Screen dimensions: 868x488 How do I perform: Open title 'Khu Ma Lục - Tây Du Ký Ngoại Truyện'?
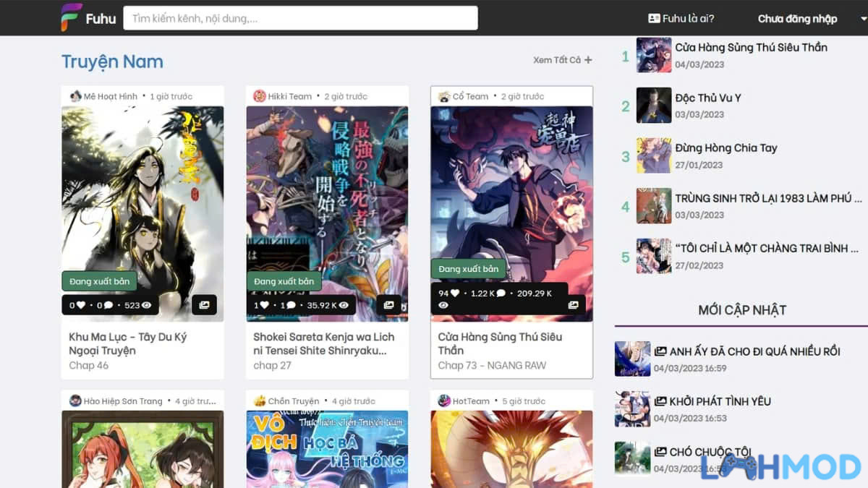(127, 343)
